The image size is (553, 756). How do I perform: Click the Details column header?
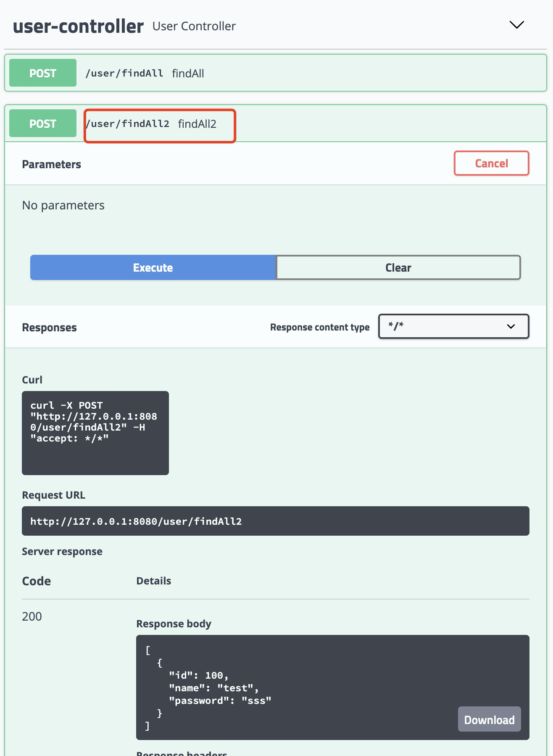pyautogui.click(x=154, y=581)
